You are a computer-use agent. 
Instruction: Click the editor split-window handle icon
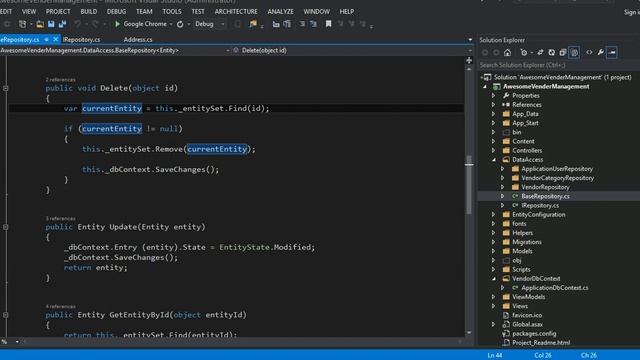469,60
